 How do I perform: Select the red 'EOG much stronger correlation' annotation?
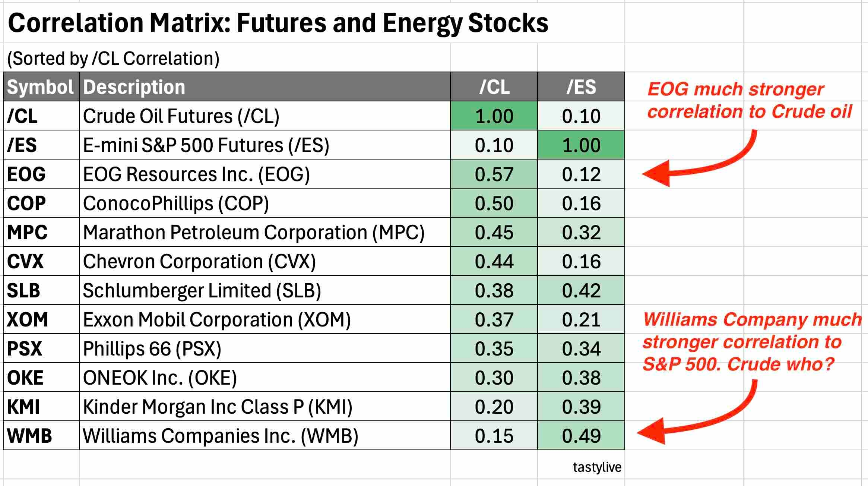(x=749, y=101)
